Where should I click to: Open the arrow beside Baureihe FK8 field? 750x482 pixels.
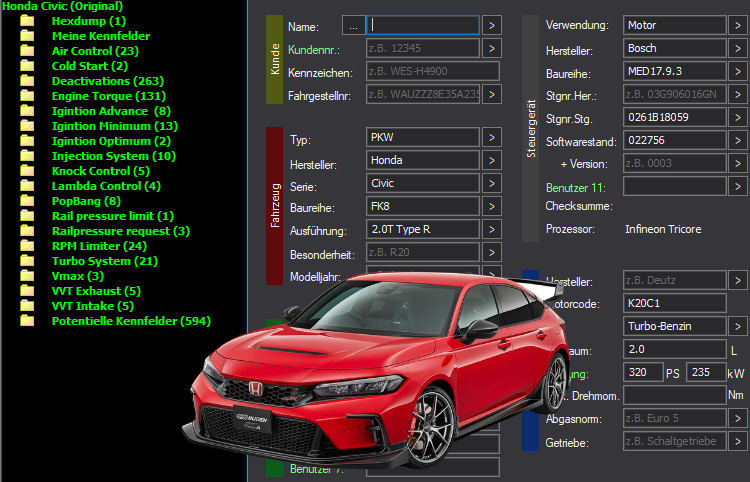[492, 206]
